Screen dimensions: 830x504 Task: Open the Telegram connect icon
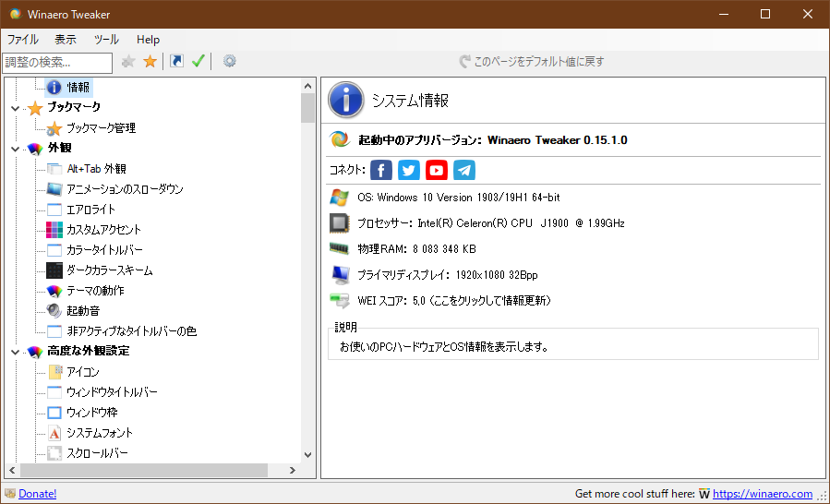click(464, 170)
